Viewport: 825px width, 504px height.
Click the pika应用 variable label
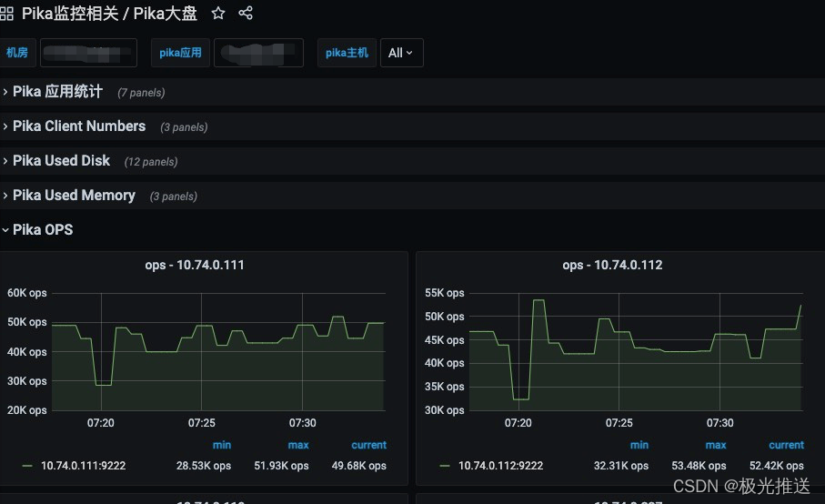180,53
